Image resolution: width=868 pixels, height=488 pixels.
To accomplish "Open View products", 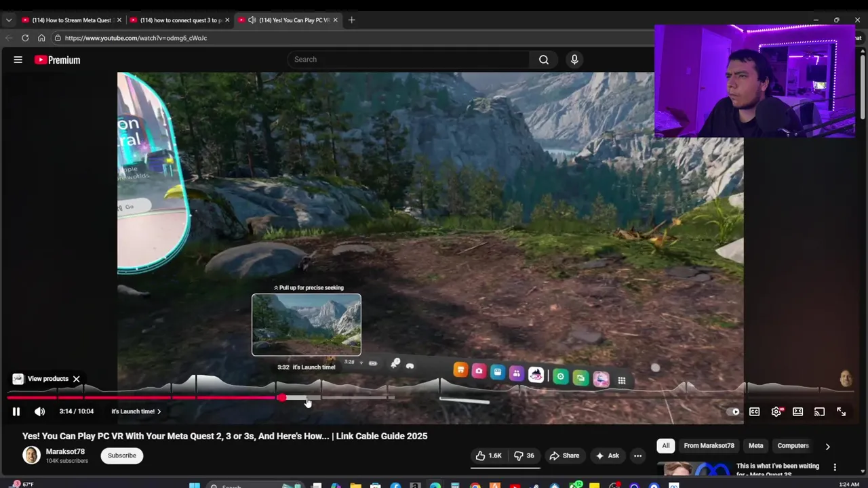I will tap(41, 379).
